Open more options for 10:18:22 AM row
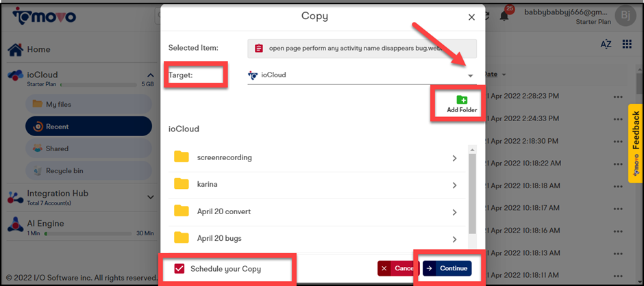This screenshot has width=644, height=286. point(618,164)
